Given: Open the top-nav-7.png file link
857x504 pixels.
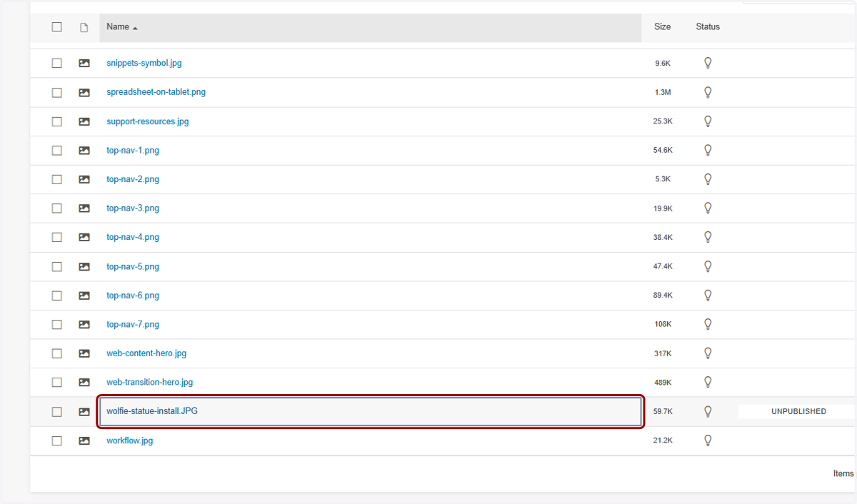Looking at the screenshot, I should tap(133, 324).
